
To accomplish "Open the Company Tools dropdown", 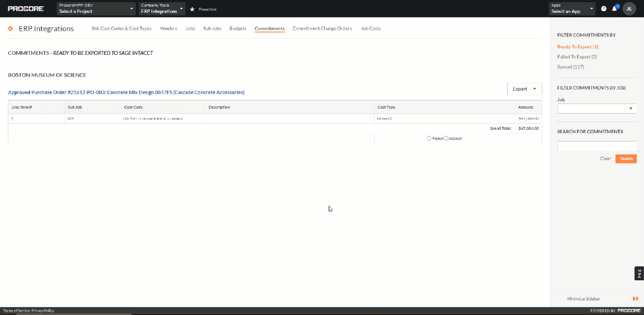I will pos(162,9).
